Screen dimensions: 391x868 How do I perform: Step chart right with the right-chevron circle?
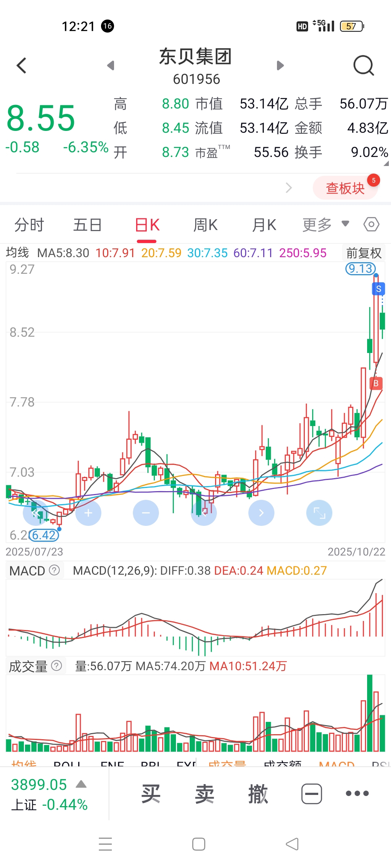(x=261, y=513)
